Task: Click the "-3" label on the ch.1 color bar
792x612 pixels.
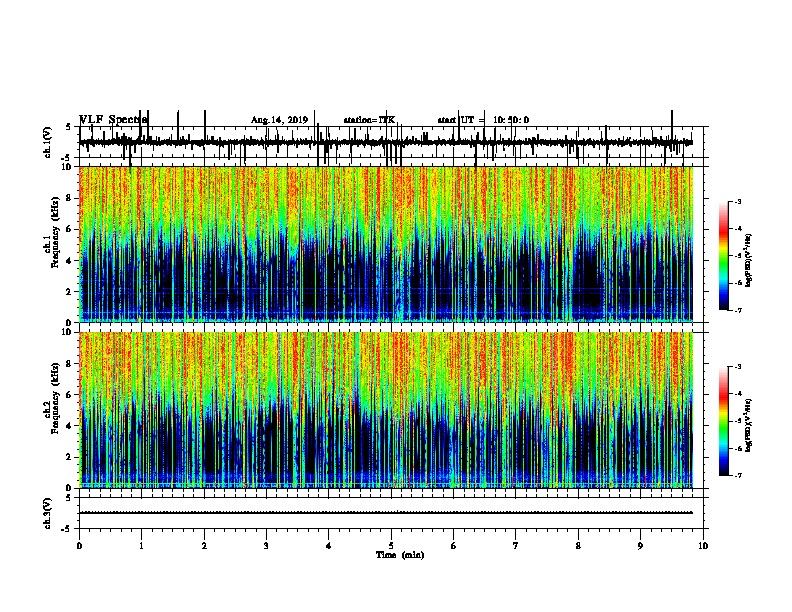Action: pyautogui.click(x=737, y=202)
